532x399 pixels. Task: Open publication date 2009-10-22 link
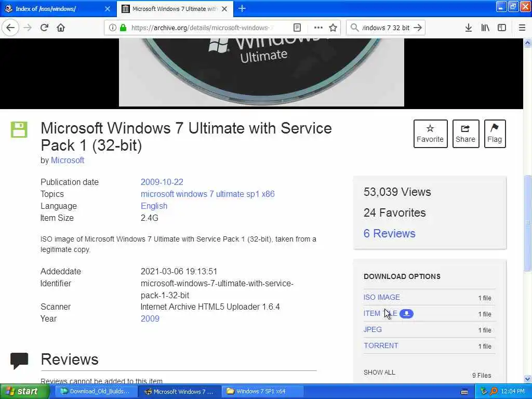click(x=162, y=182)
